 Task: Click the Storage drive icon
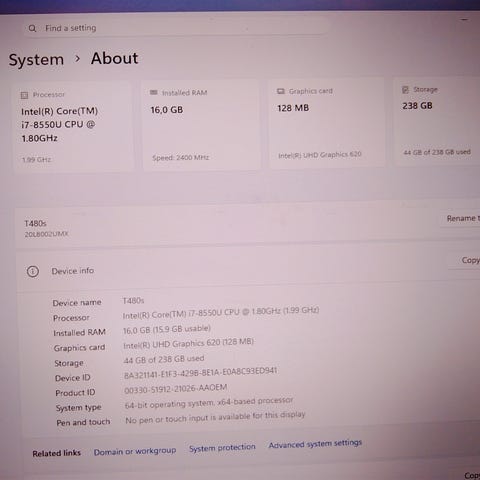405,90
